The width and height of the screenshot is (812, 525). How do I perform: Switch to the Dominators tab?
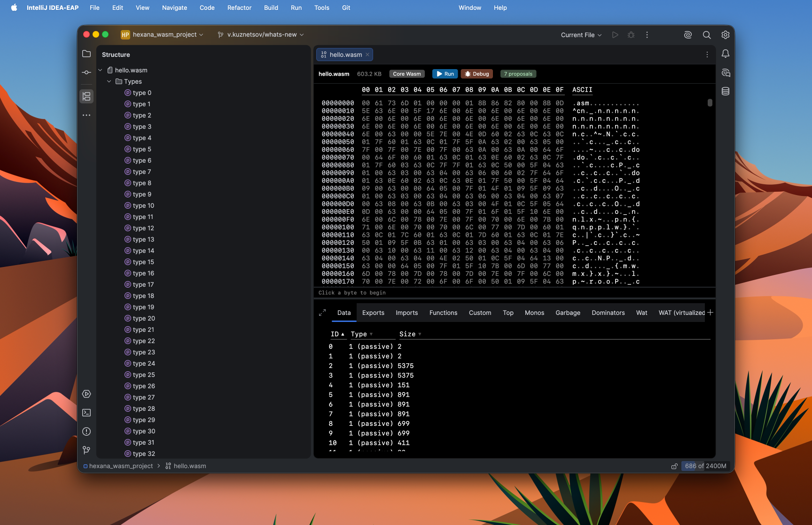(608, 313)
